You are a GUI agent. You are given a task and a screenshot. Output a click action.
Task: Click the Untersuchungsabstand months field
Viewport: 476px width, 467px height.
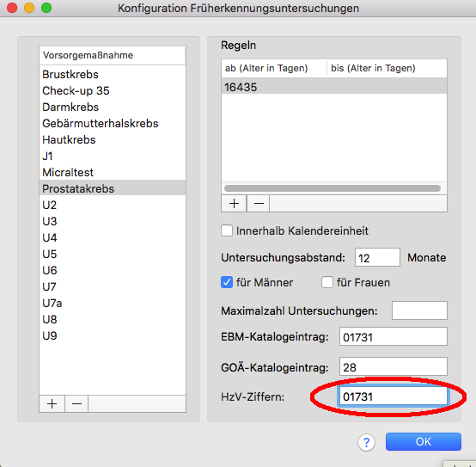pyautogui.click(x=377, y=257)
